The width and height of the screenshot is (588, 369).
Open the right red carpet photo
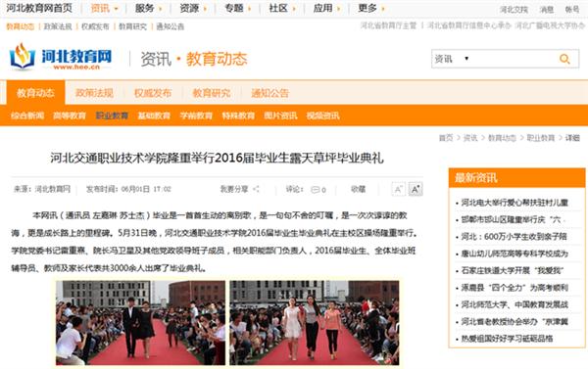tap(315, 323)
